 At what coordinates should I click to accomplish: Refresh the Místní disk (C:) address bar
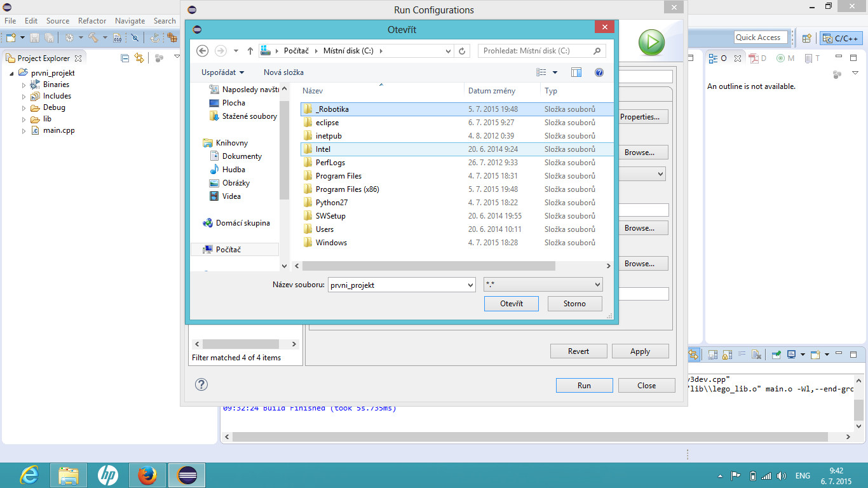pyautogui.click(x=463, y=51)
